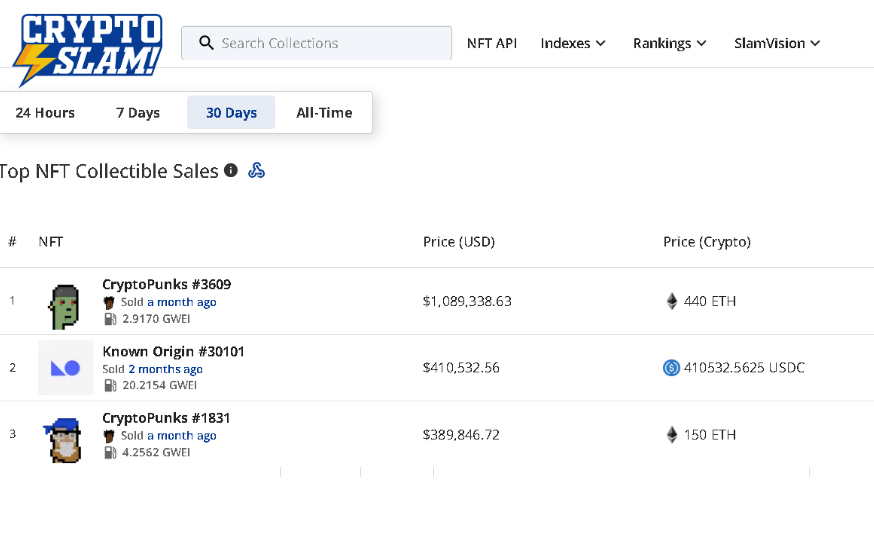Viewport: 874px width, 533px height.
Task: Click the blue webhook icon next to the title
Action: [256, 170]
